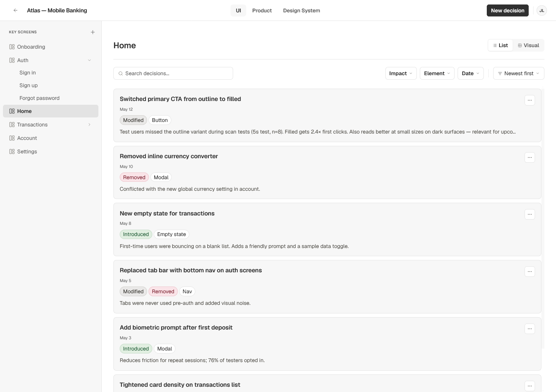Expand the Transactions section chevron
Screen dimensions: 556x392
point(89,125)
